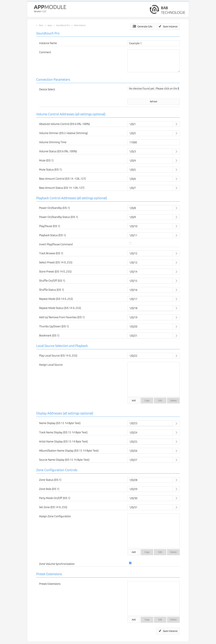
Task: Click the Refresh devices button
Action: [153, 102]
